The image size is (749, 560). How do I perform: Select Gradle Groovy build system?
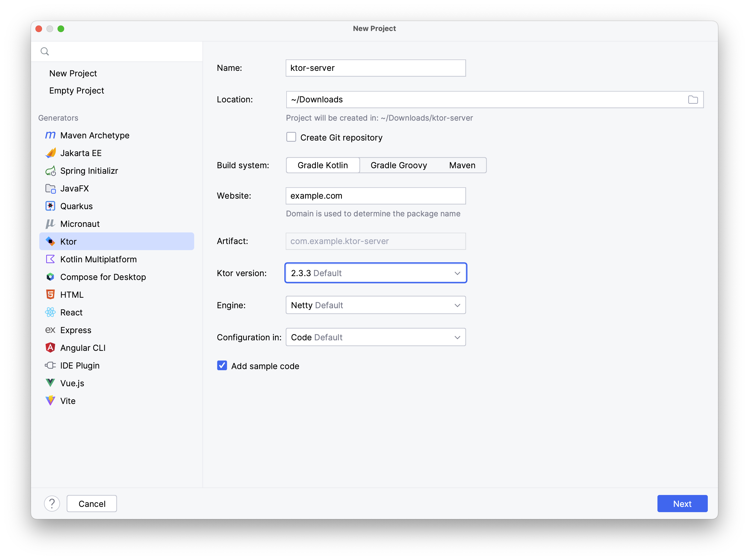point(399,165)
